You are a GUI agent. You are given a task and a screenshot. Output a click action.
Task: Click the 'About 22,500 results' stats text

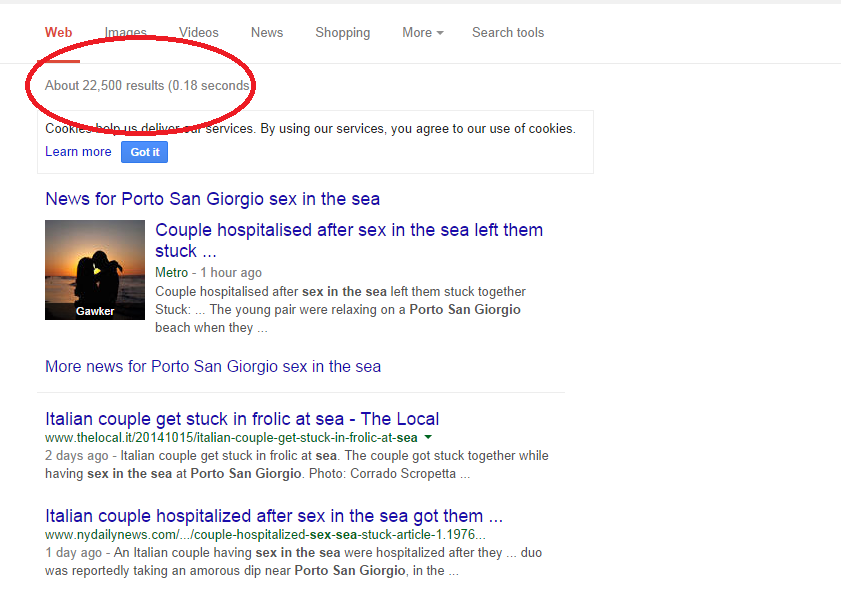(147, 86)
